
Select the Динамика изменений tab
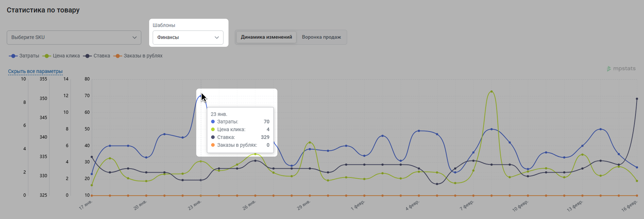point(266,37)
